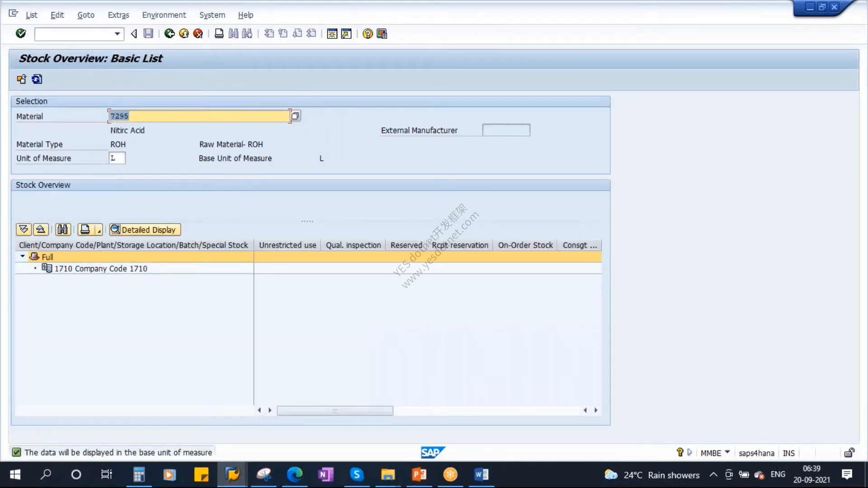
Task: Open the print options dropdown arrow
Action: (99, 230)
